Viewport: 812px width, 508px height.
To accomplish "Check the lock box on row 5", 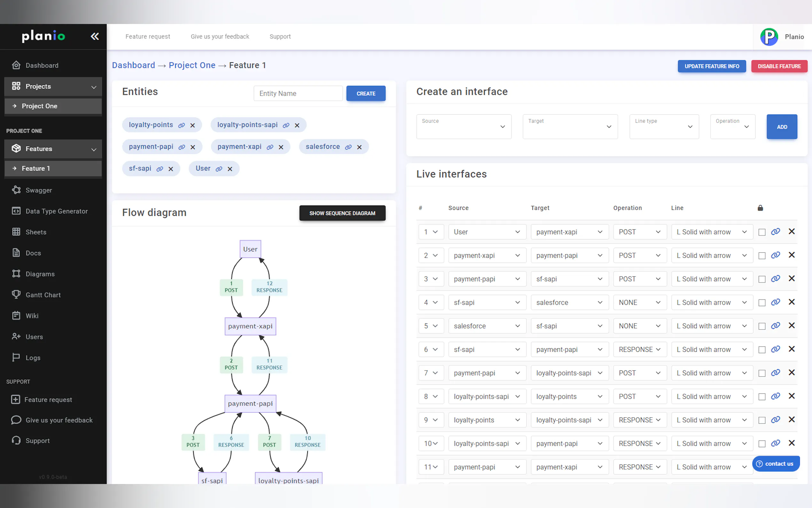I will point(761,326).
